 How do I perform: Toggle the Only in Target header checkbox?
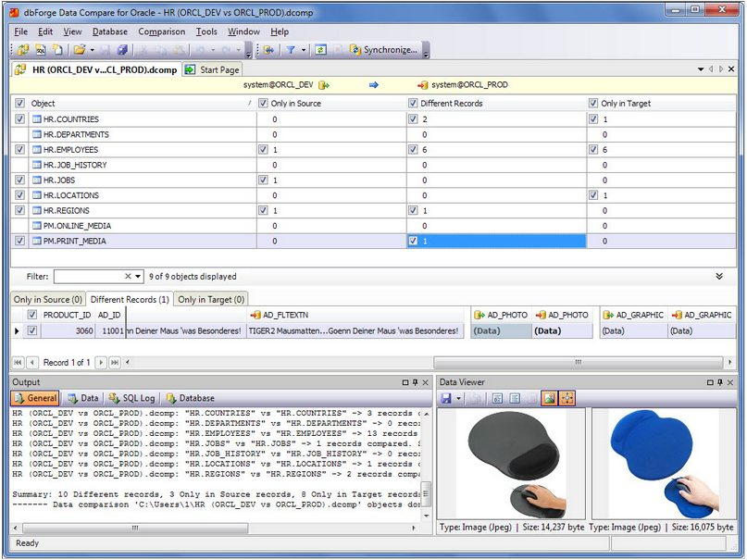tap(594, 104)
